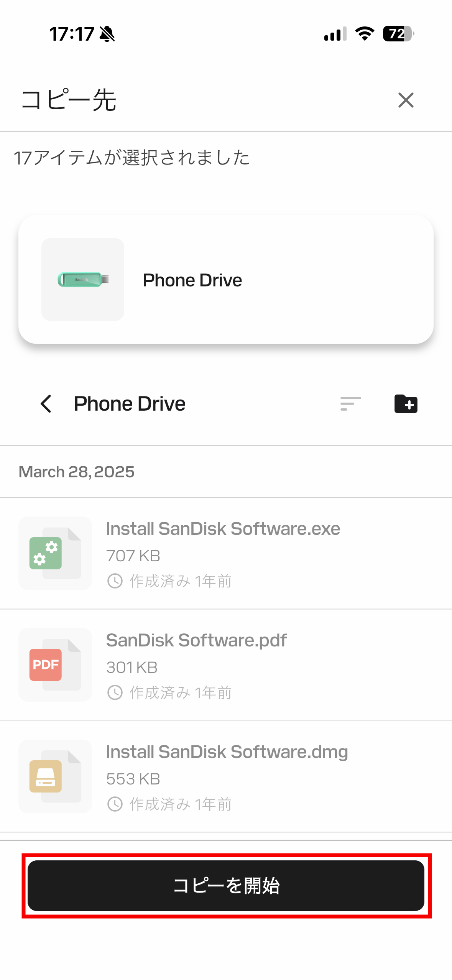Tap the new folder icon
Viewport: 452px width, 980px height.
click(406, 404)
